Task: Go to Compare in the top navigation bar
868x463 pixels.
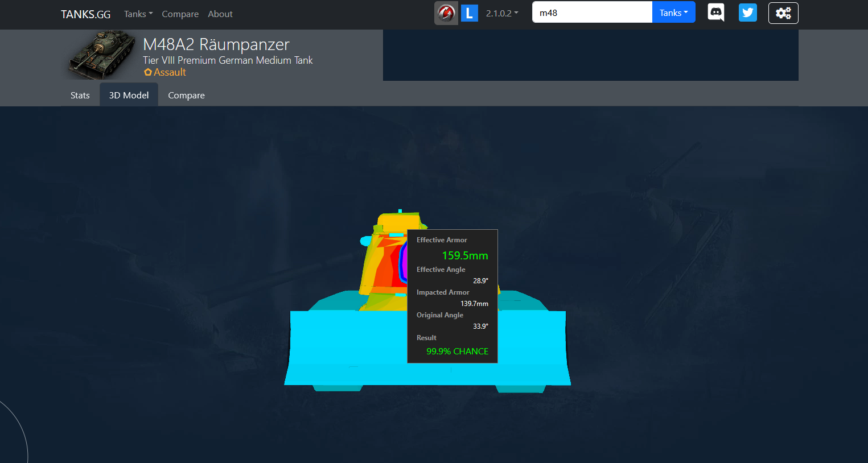Action: [180, 14]
